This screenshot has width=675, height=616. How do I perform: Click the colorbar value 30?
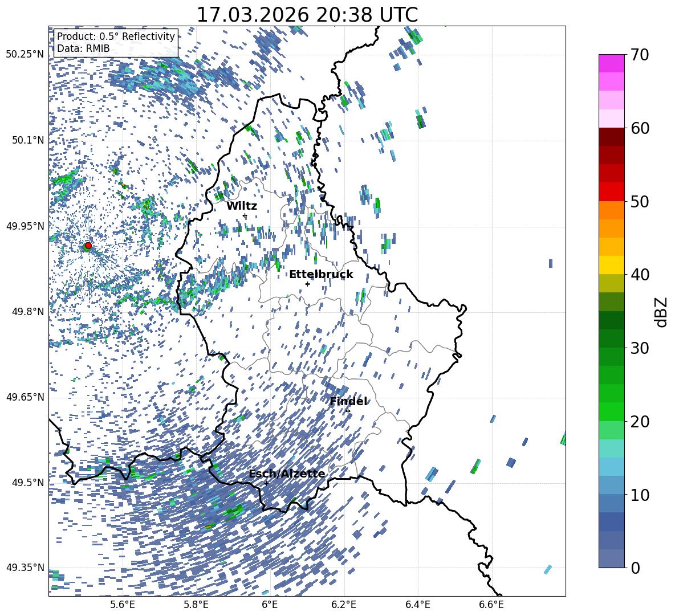(x=639, y=348)
